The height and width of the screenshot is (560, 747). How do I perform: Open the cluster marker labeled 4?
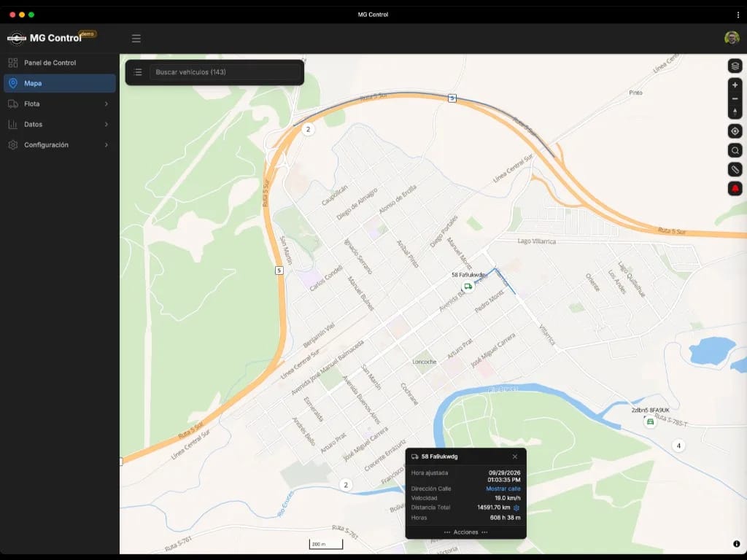point(678,446)
